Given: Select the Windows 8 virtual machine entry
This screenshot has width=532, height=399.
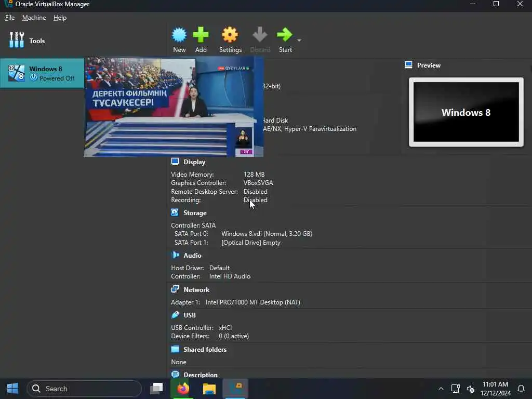Looking at the screenshot, I should coord(42,73).
